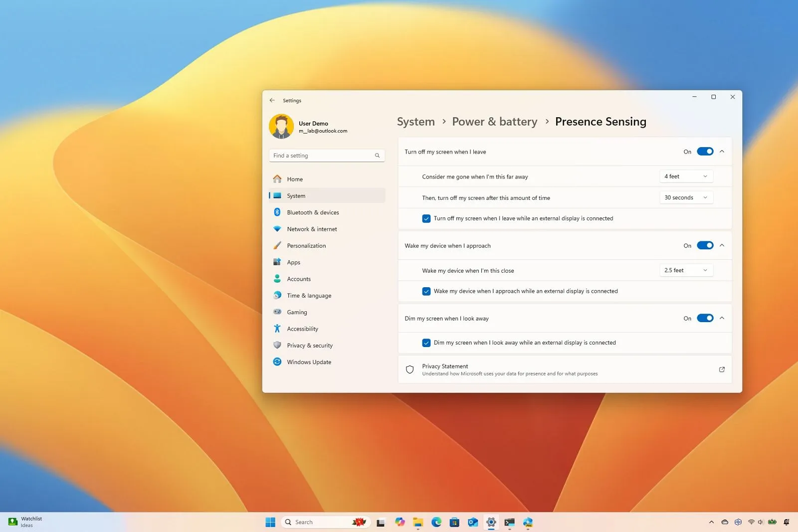Open the 30 seconds time dropdown
The image size is (798, 532).
[686, 198]
